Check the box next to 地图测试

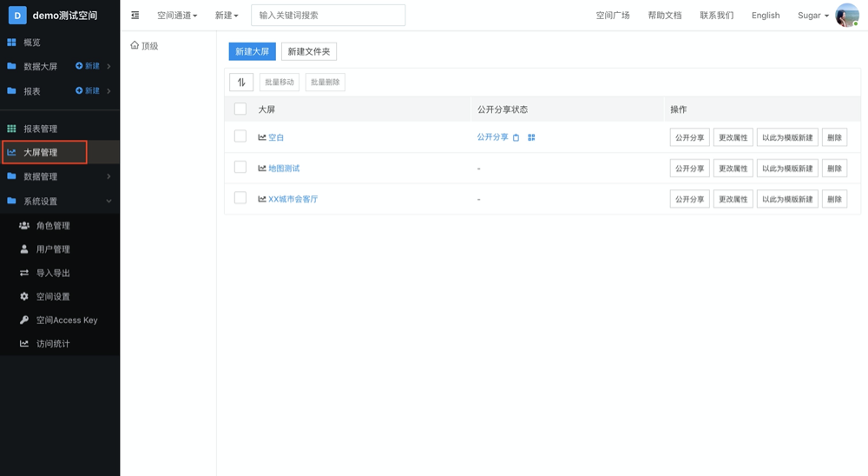tap(240, 168)
